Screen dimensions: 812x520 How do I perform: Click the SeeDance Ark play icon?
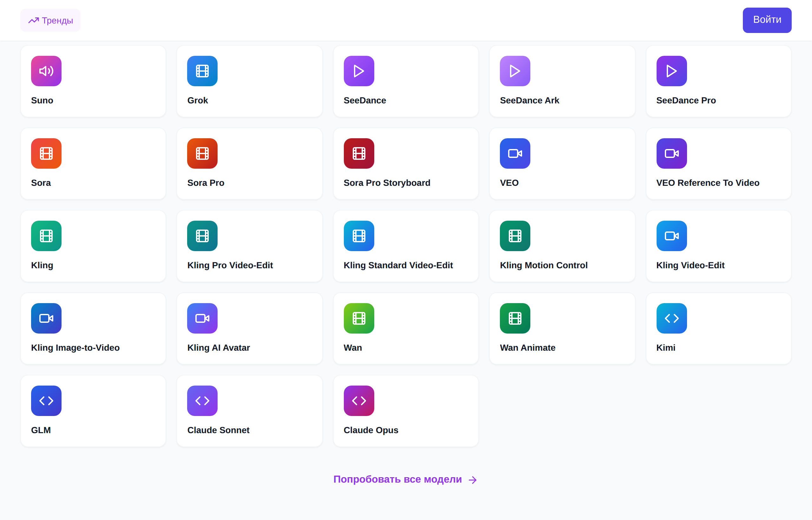(x=515, y=71)
